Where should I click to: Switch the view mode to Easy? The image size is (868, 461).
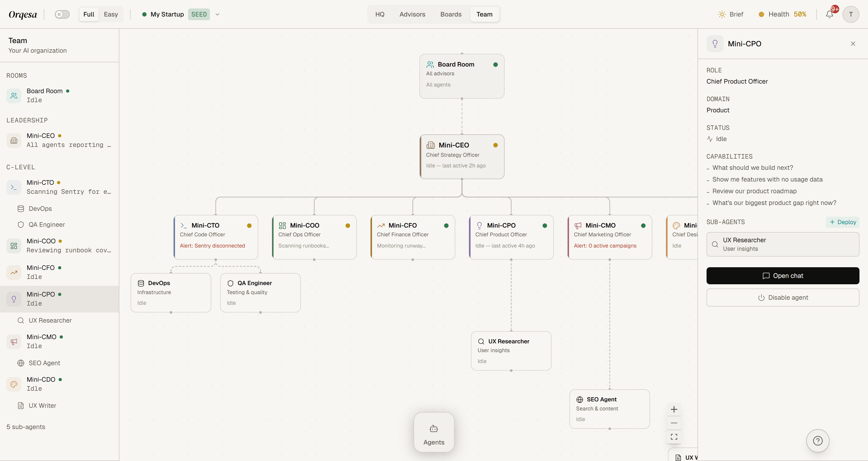[111, 14]
